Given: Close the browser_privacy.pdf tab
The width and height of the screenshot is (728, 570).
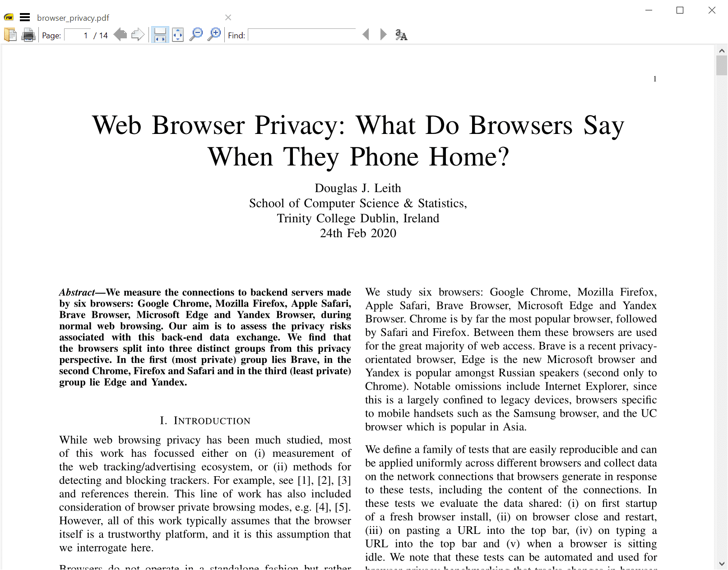Looking at the screenshot, I should tap(228, 17).
